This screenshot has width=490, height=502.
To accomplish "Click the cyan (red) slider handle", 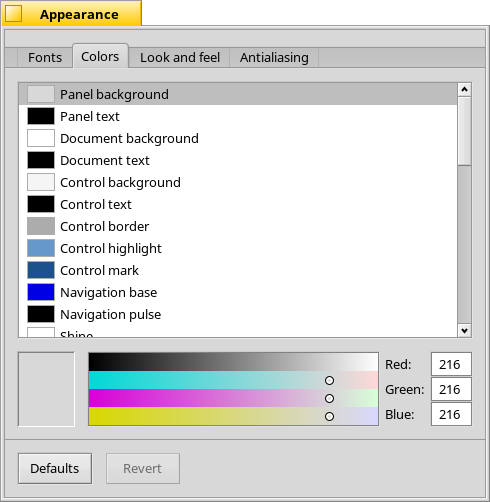I will [x=329, y=380].
